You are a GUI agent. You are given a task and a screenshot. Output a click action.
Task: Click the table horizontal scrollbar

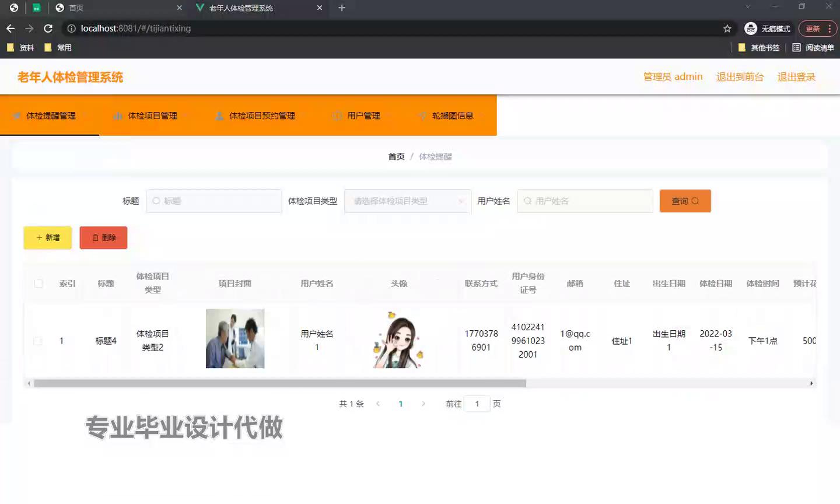tap(280, 383)
